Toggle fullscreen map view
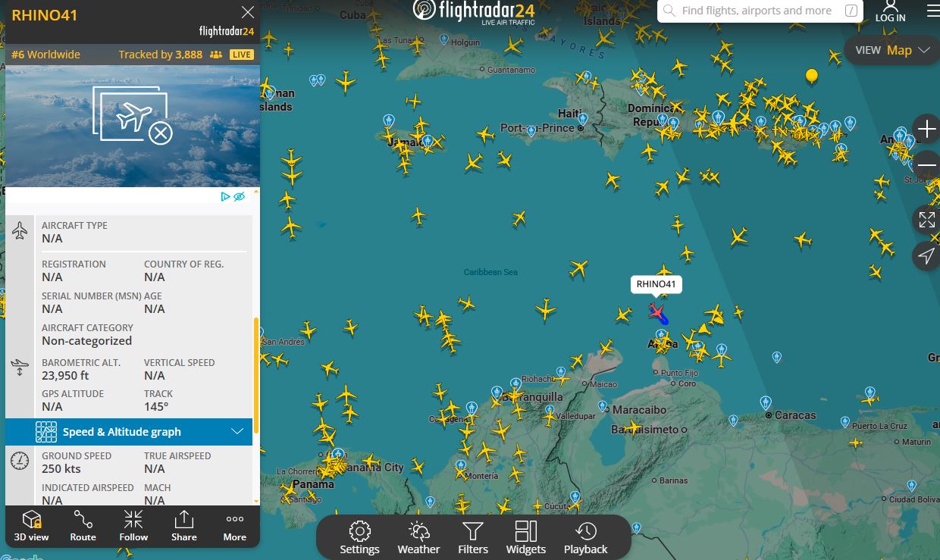Screen dimensions: 940x560 926,220
